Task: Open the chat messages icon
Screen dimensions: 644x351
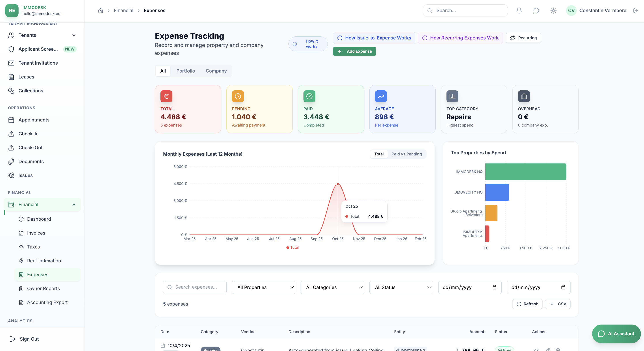Action: [536, 11]
